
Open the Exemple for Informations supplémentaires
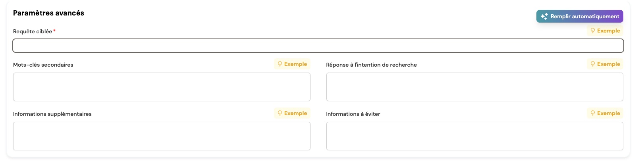(x=292, y=113)
